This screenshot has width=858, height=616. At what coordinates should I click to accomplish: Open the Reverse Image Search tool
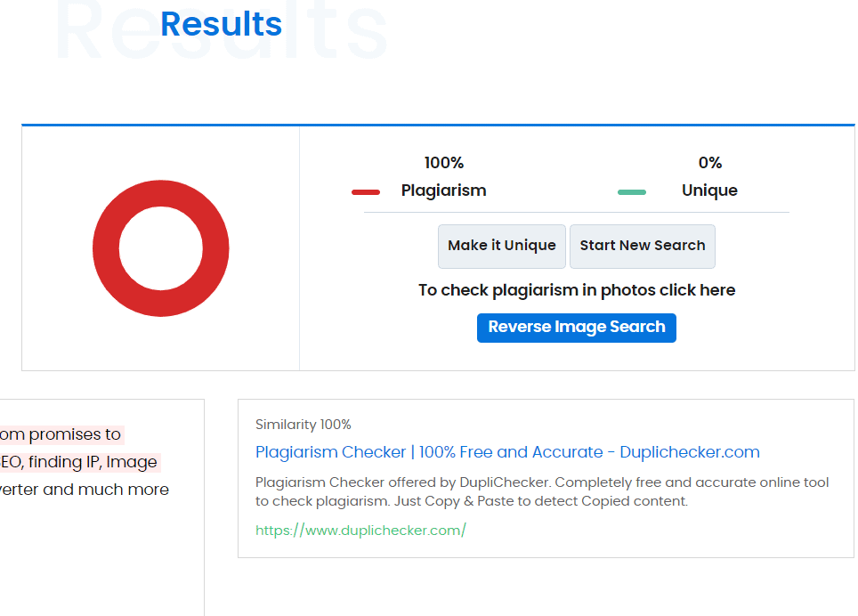[576, 328]
